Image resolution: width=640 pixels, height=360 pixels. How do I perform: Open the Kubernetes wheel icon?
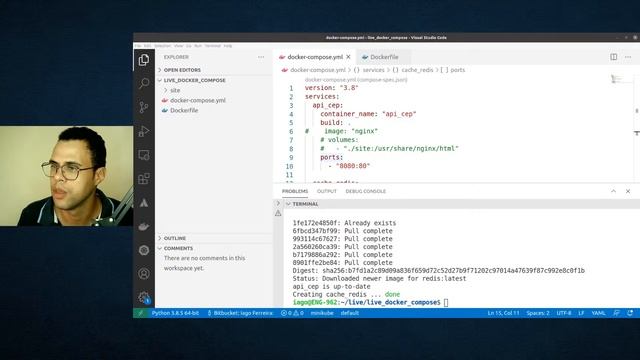click(144, 250)
